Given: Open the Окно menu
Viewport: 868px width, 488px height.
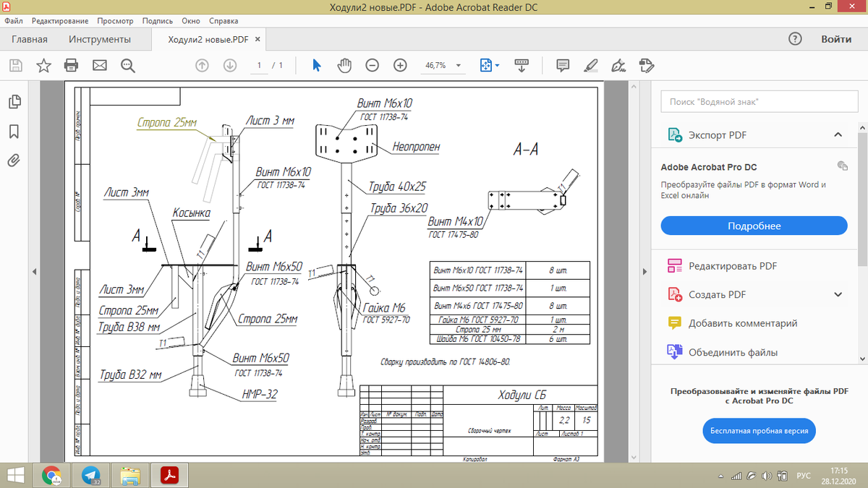Looking at the screenshot, I should [192, 21].
